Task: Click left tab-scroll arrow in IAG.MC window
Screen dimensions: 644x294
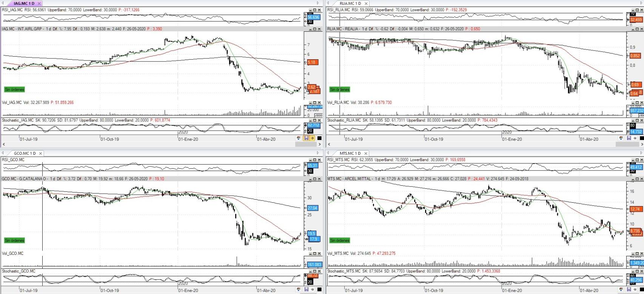Action: pos(3,3)
